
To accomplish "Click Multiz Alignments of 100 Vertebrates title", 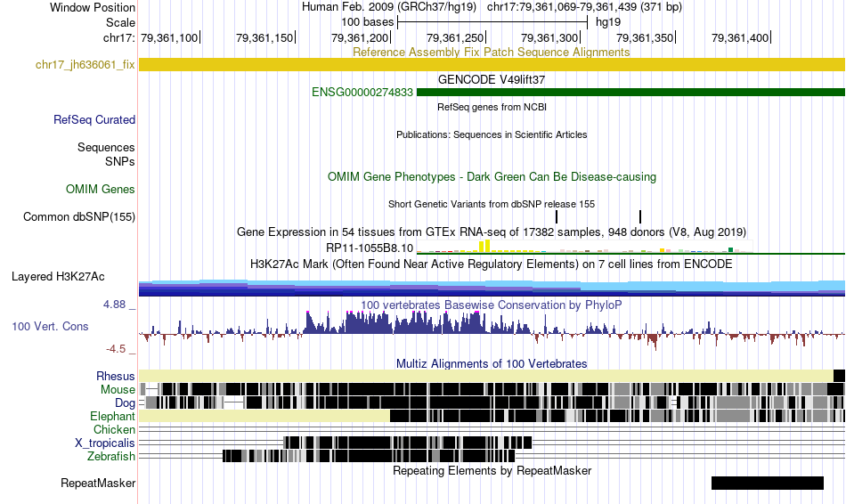I will tap(492, 363).
